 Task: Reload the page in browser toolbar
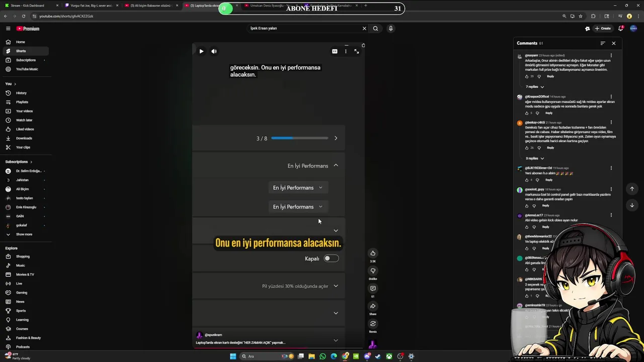(x=24, y=16)
